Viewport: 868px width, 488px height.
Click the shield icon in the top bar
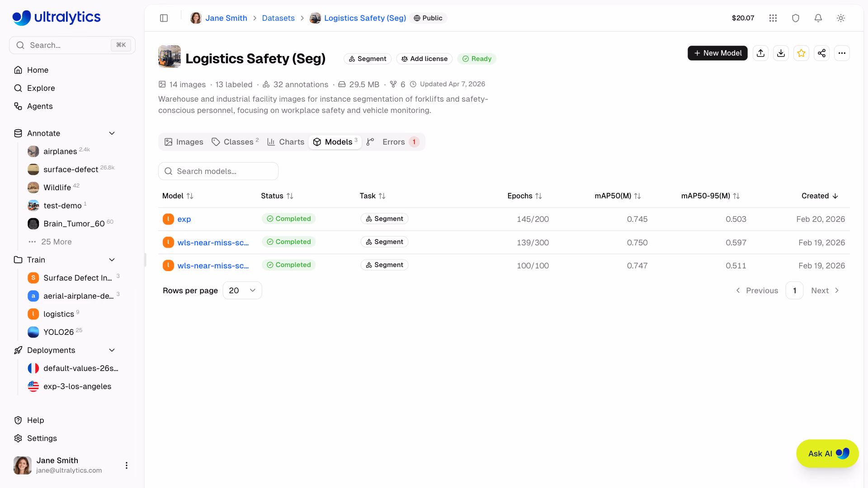point(796,18)
